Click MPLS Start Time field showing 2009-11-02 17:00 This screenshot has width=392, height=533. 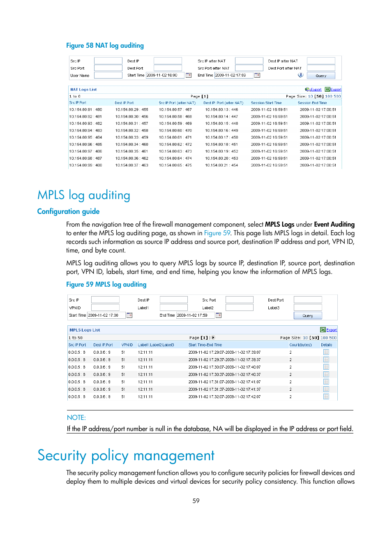[106, 315]
